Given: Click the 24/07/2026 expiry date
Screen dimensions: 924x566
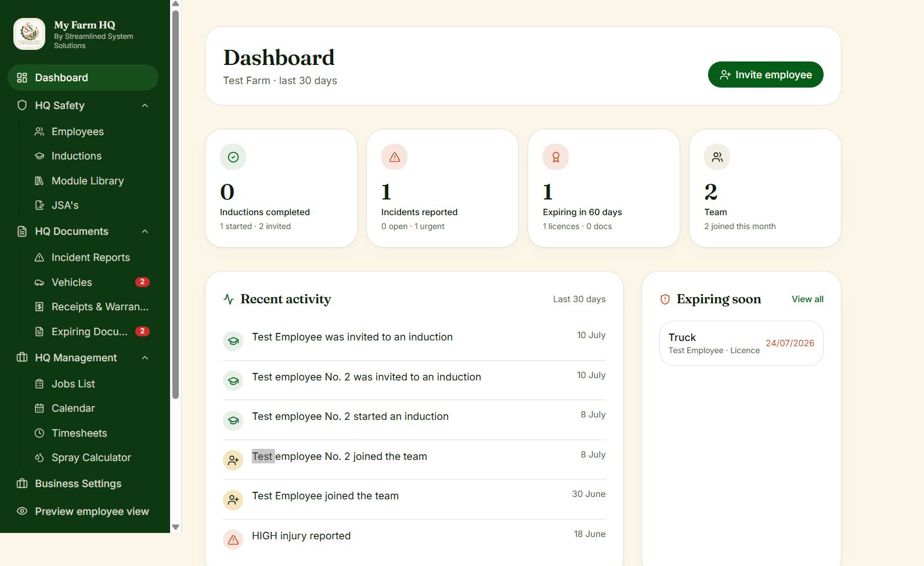Looking at the screenshot, I should (x=790, y=343).
